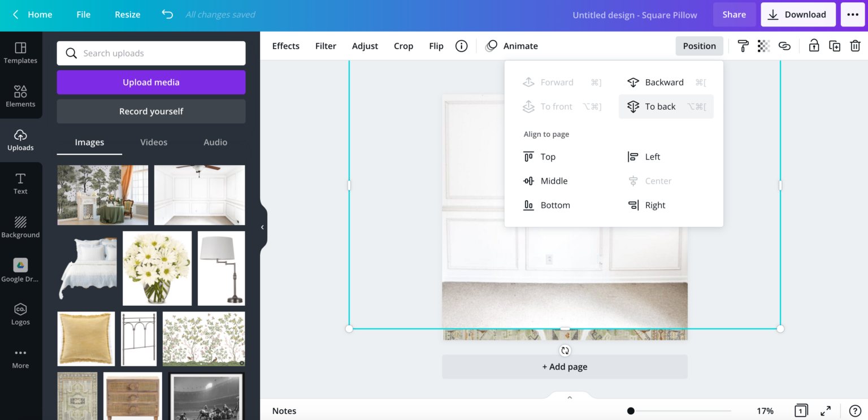Expand the page thumbnails chevron
This screenshot has height=420, width=868.
(x=570, y=397)
